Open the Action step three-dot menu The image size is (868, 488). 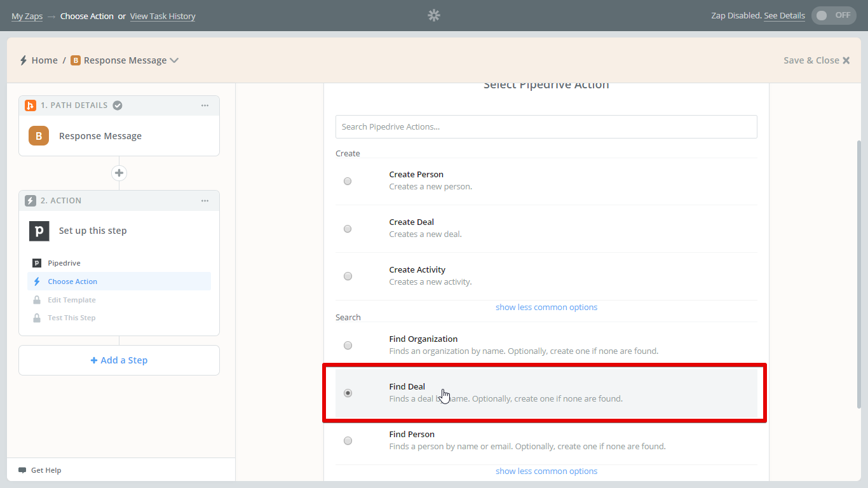click(205, 201)
